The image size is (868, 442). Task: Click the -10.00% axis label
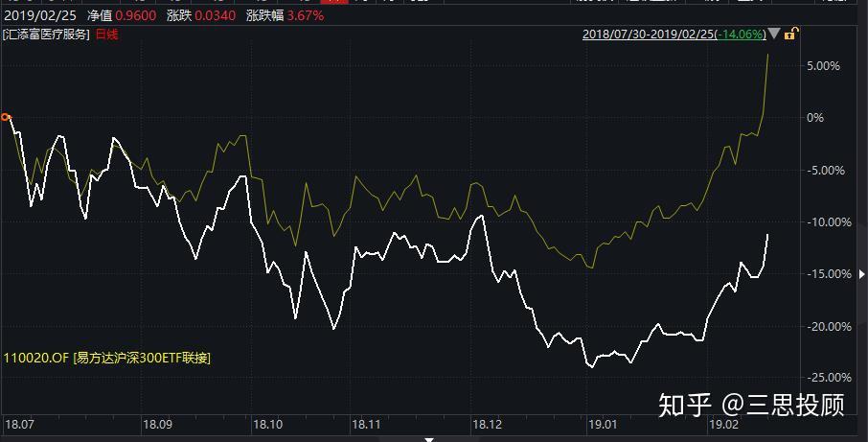pos(829,222)
